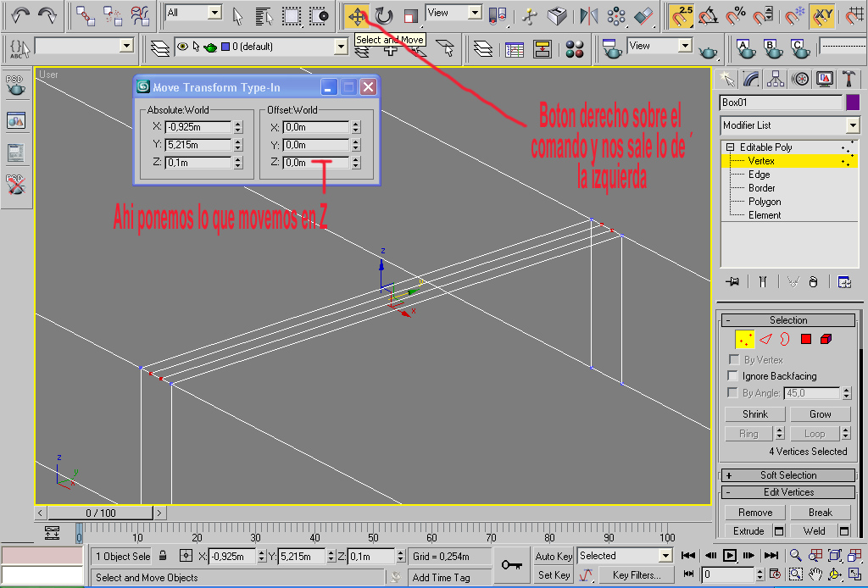Viewport: 868px width, 588px height.
Task: Click the Shrink button
Action: point(755,414)
